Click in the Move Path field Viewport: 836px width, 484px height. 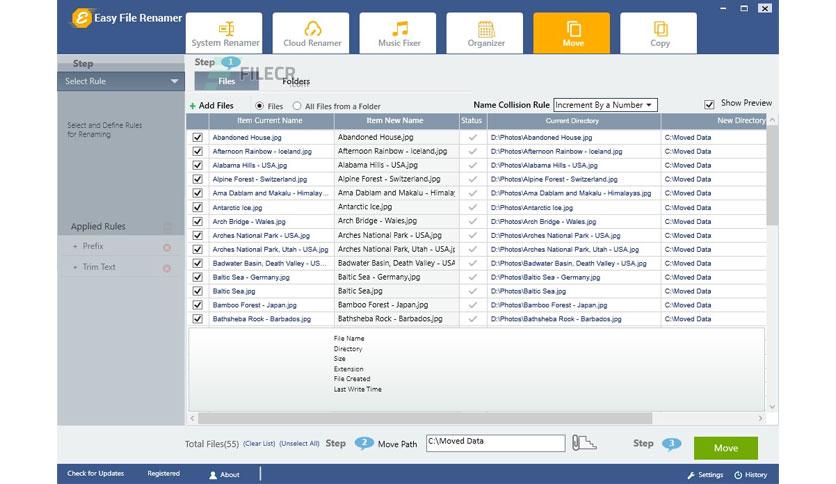[x=495, y=443]
